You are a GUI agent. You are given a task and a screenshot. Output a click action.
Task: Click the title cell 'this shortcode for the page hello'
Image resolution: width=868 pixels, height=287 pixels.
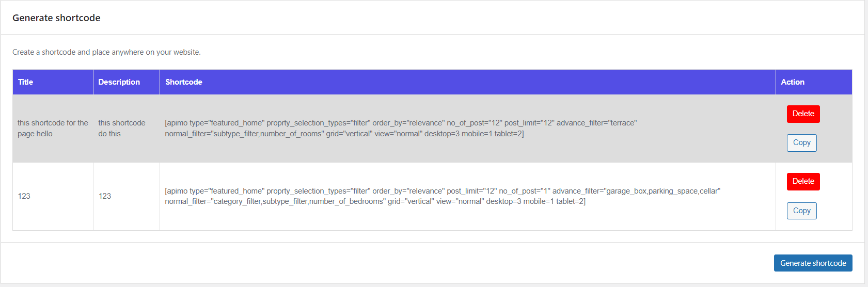click(x=53, y=128)
